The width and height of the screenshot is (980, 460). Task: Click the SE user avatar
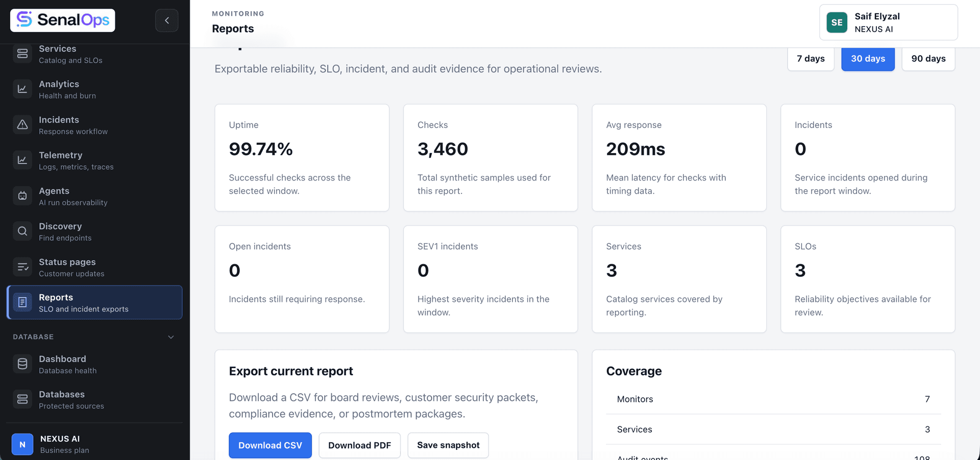(837, 22)
